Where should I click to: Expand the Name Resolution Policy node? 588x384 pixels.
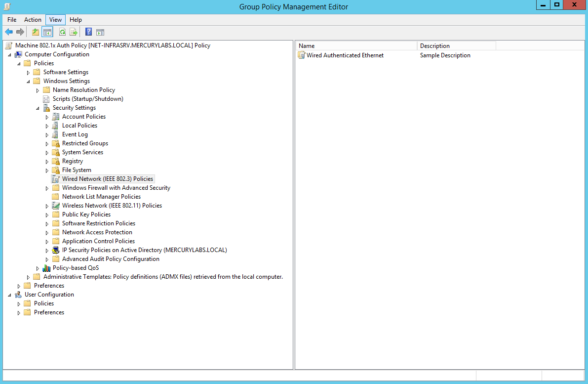[x=38, y=90]
